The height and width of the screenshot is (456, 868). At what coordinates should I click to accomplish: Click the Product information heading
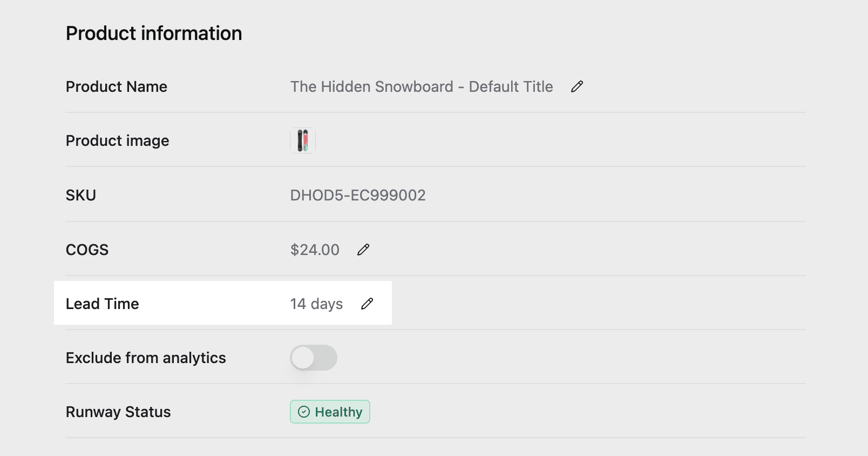coord(154,33)
